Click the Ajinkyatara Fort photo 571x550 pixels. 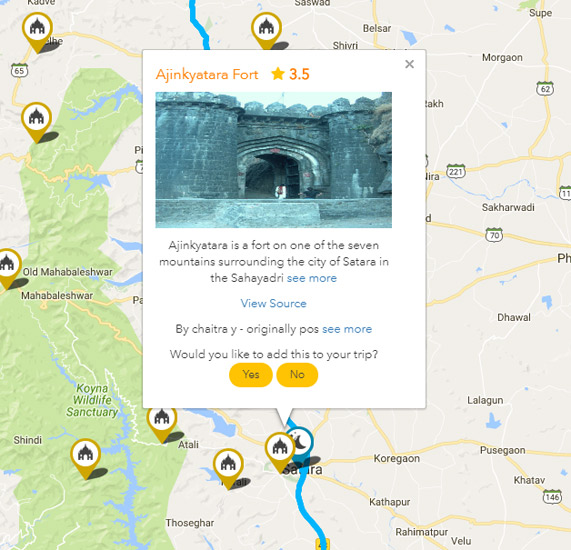click(x=273, y=160)
